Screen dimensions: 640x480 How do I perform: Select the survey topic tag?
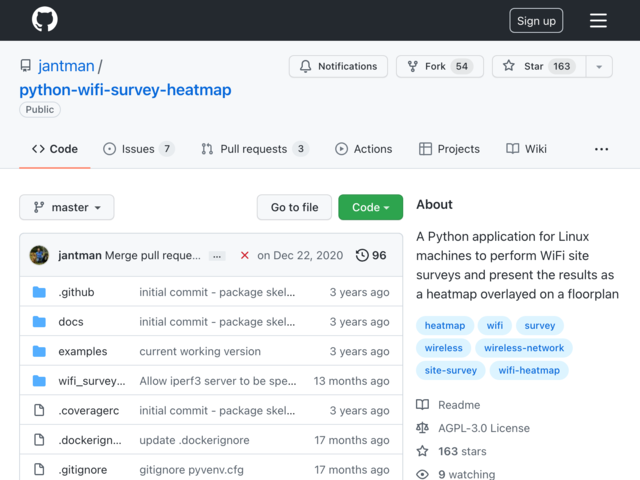click(540, 325)
